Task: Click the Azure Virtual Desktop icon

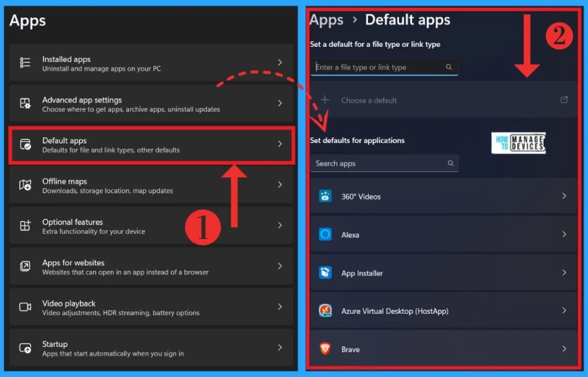Action: (325, 310)
